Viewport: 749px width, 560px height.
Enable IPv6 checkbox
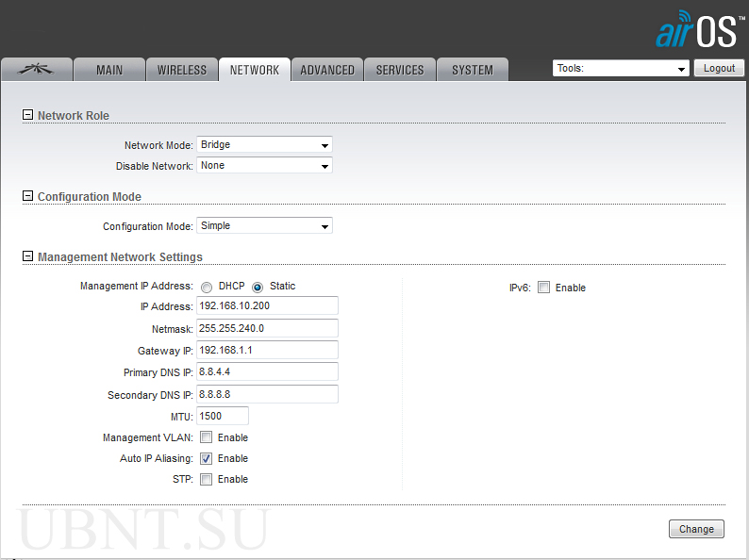(x=543, y=288)
